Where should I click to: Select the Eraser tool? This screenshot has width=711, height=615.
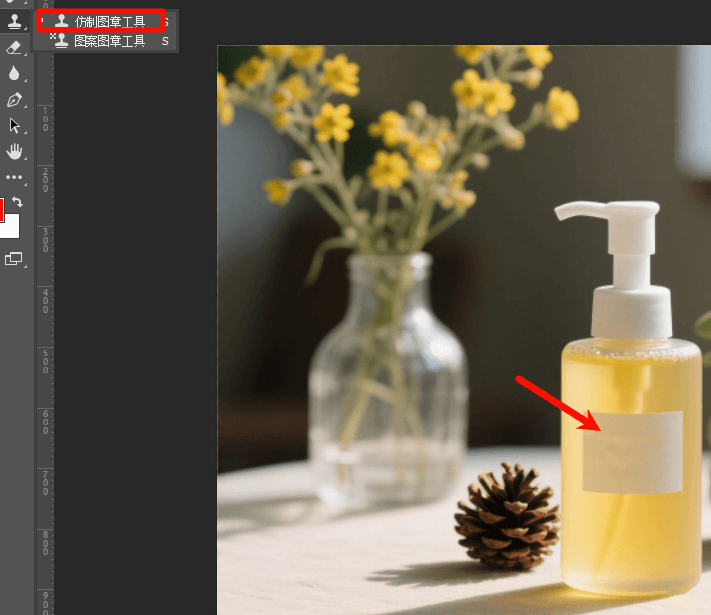pyautogui.click(x=14, y=47)
